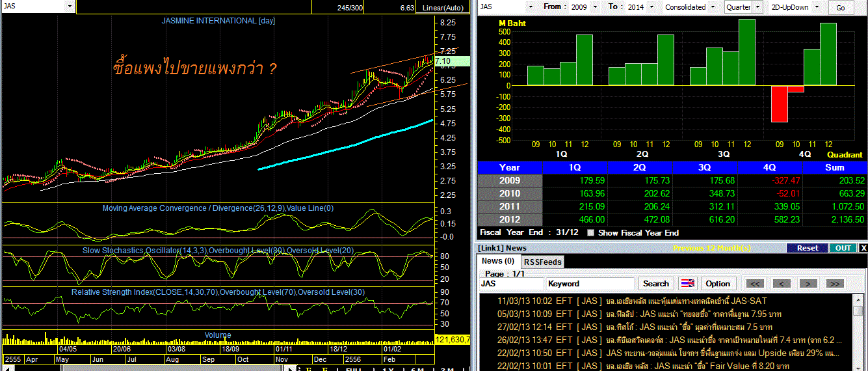Go to first news page (<<)

754,283
